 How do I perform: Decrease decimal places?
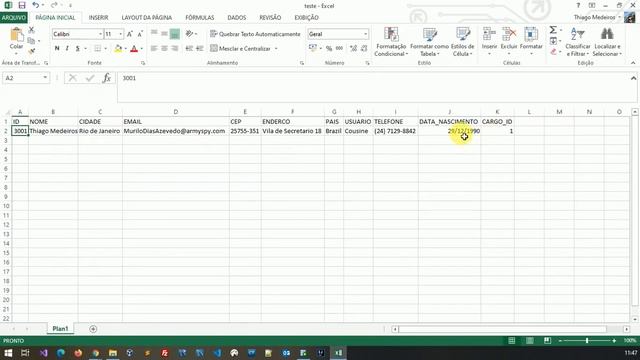click(x=364, y=49)
